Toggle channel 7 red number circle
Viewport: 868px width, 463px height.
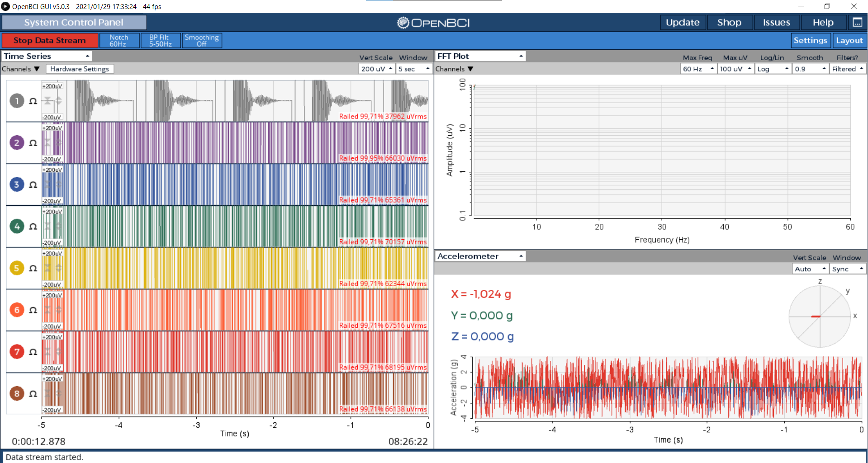click(17, 351)
